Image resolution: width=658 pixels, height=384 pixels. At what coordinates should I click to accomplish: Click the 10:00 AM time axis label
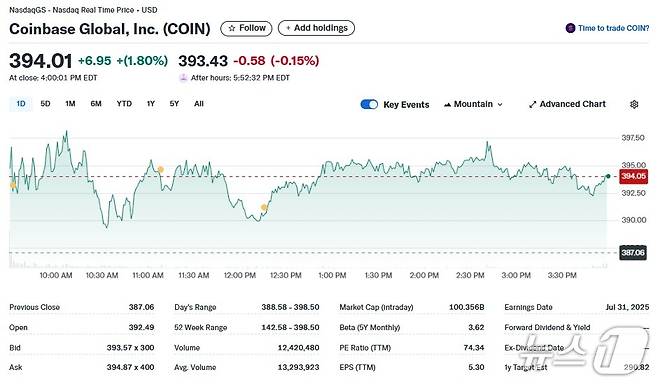click(56, 276)
